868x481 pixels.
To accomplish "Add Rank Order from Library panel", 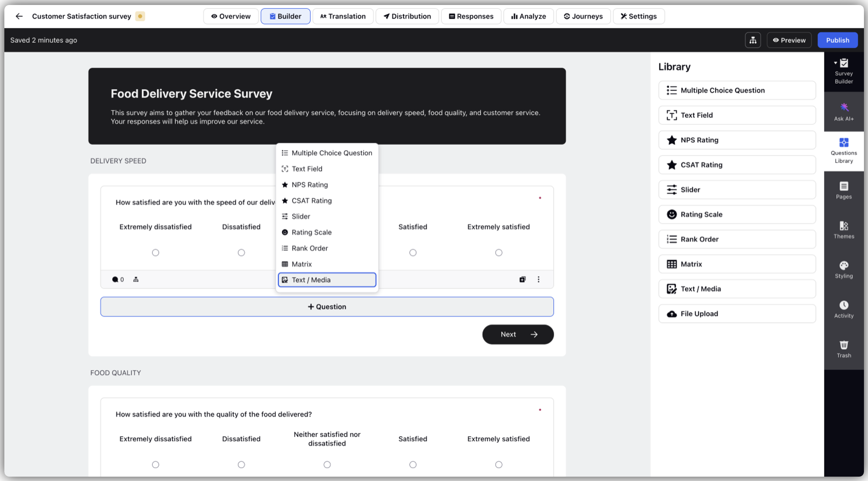I will pos(737,239).
